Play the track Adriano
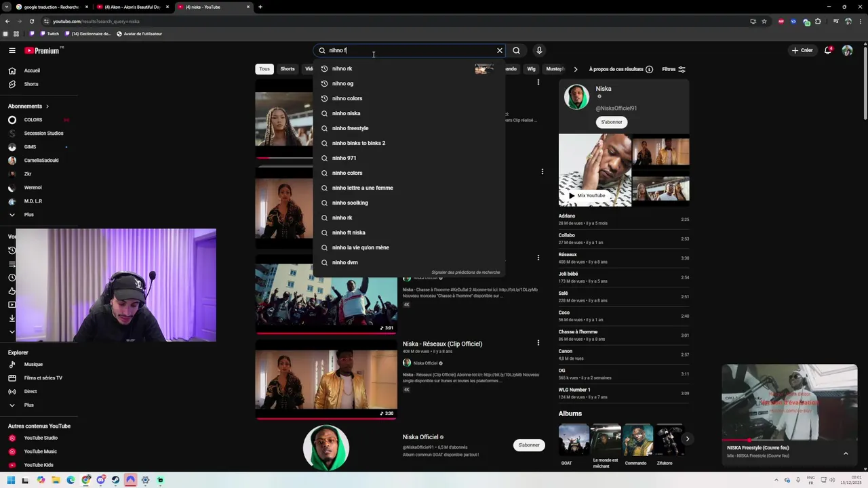 624,220
